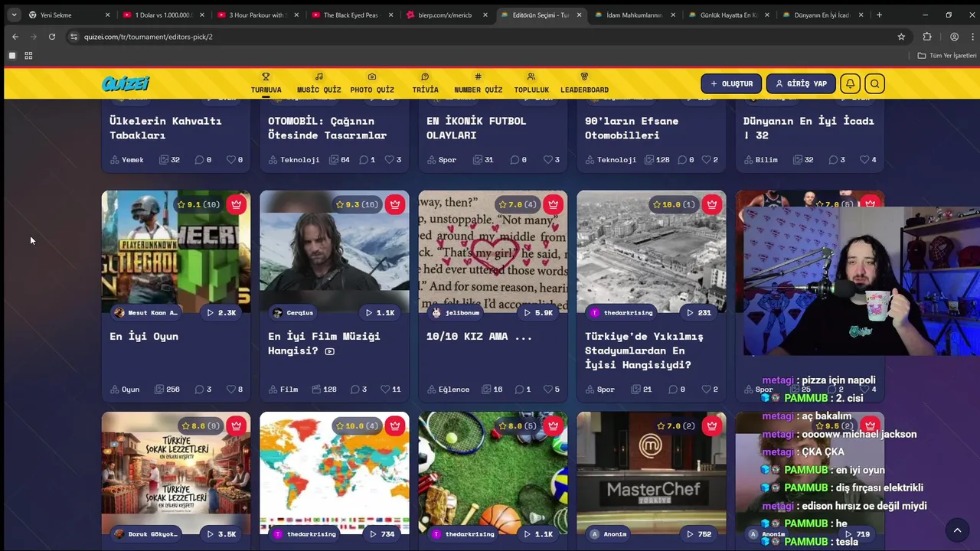980x551 pixels.
Task: Click the scroll-to-top arrow button
Action: pyautogui.click(x=957, y=530)
